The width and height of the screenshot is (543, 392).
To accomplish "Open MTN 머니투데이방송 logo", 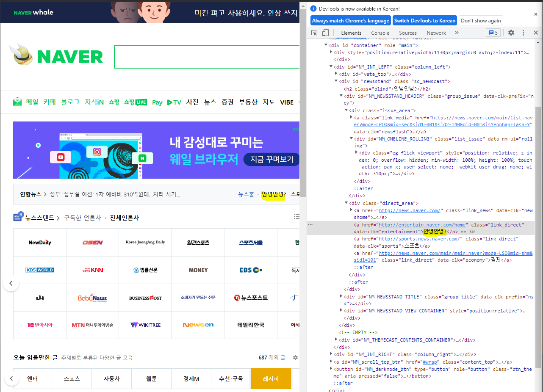I will click(x=92, y=325).
